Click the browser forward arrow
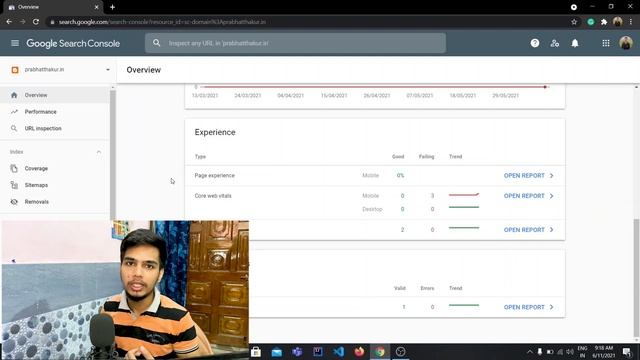The height and width of the screenshot is (360, 640). pyautogui.click(x=22, y=22)
